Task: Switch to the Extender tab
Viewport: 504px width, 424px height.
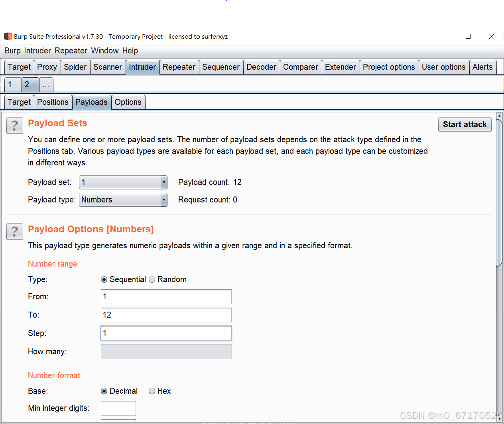Action: tap(341, 67)
